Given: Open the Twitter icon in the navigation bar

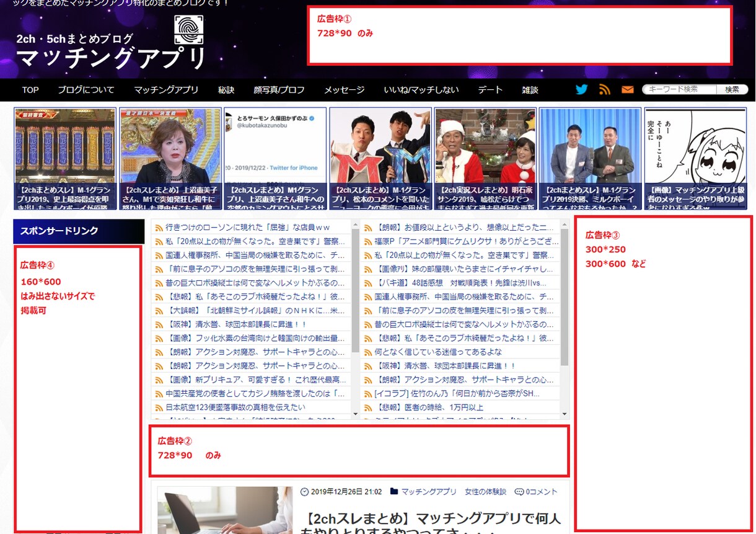Looking at the screenshot, I should [581, 89].
